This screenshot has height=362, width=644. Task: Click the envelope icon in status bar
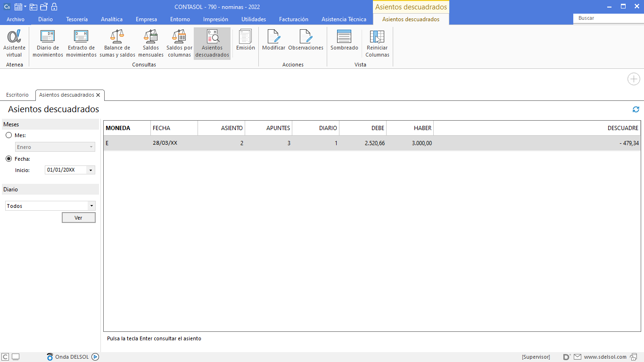[x=578, y=357]
